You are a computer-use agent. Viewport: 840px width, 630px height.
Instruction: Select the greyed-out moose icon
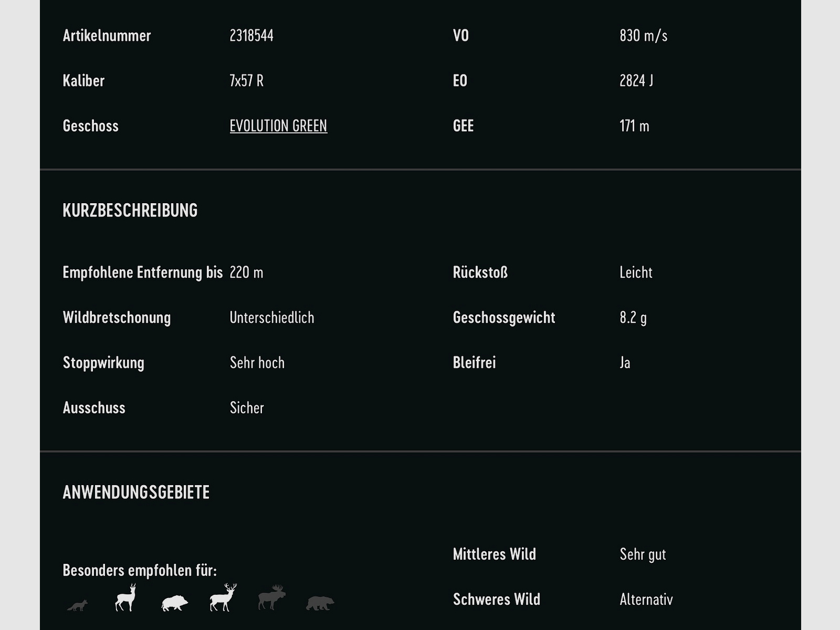tap(271, 597)
